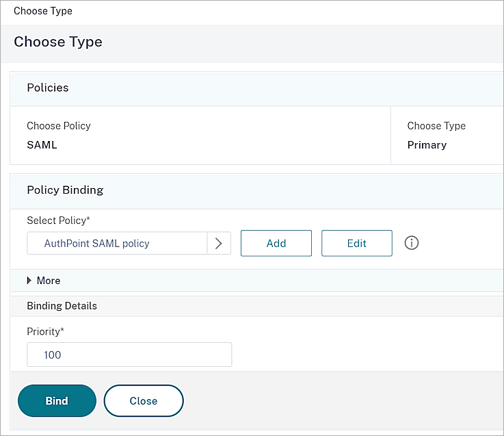This screenshot has width=504, height=436.
Task: Click the Binding Details heading
Action: [62, 306]
